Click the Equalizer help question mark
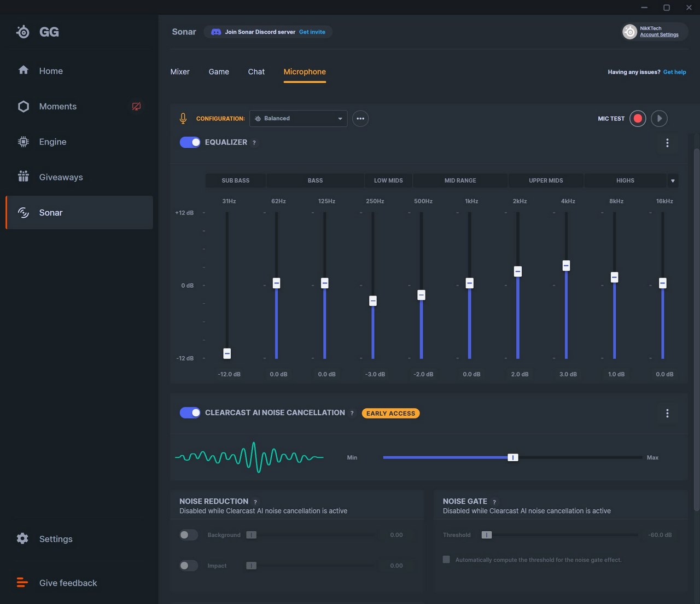700x604 pixels. click(x=254, y=143)
